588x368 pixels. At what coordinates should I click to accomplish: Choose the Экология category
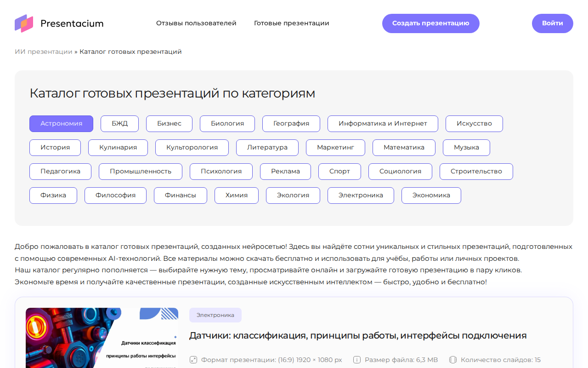[293, 195]
